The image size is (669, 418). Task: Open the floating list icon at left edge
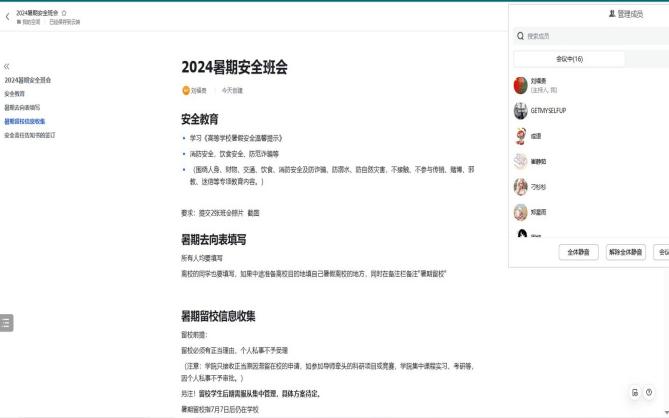click(7, 322)
